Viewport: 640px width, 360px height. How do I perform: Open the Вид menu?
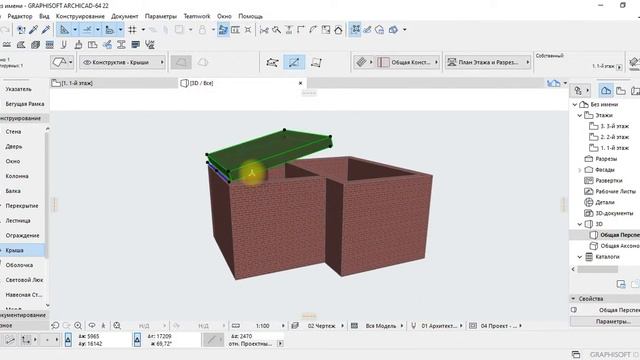pos(44,16)
